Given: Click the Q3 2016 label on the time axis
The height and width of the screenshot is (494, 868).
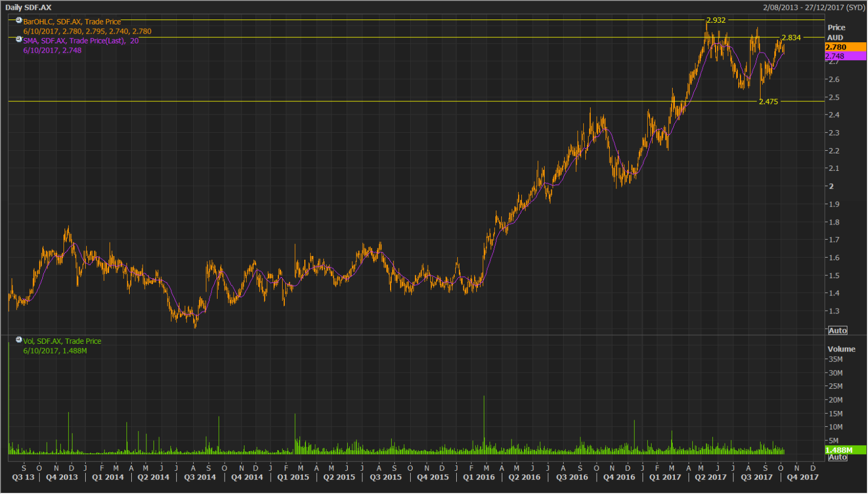Looking at the screenshot, I should tap(572, 478).
